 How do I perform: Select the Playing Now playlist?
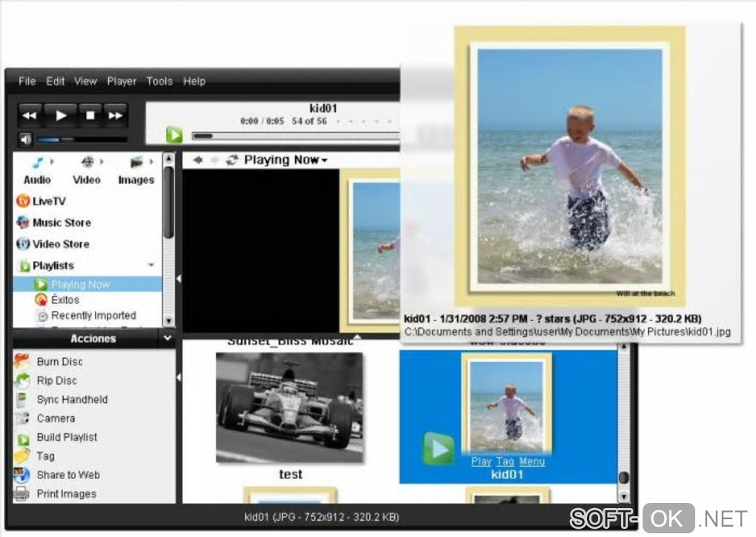(87, 284)
